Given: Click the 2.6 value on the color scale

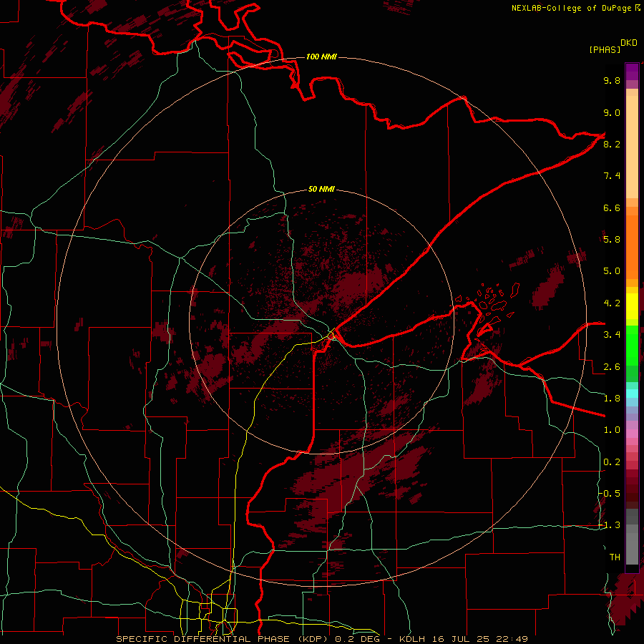Looking at the screenshot, I should pyautogui.click(x=612, y=366).
